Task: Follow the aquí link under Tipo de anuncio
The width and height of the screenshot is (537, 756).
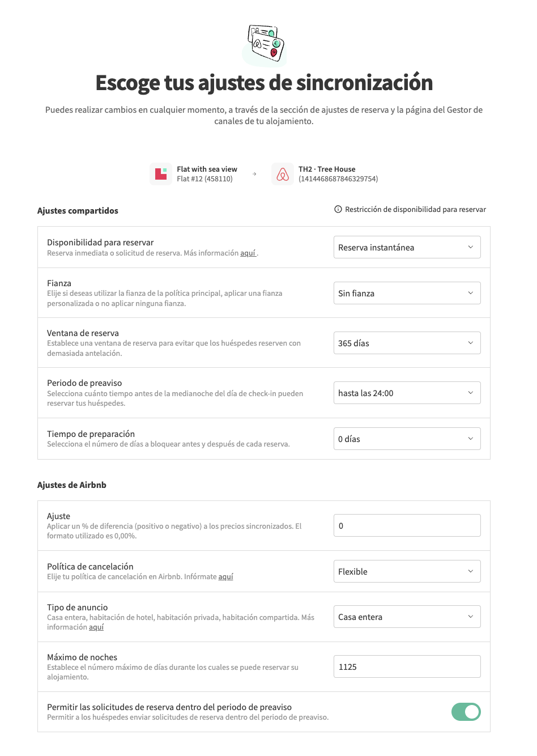Action: (96, 627)
